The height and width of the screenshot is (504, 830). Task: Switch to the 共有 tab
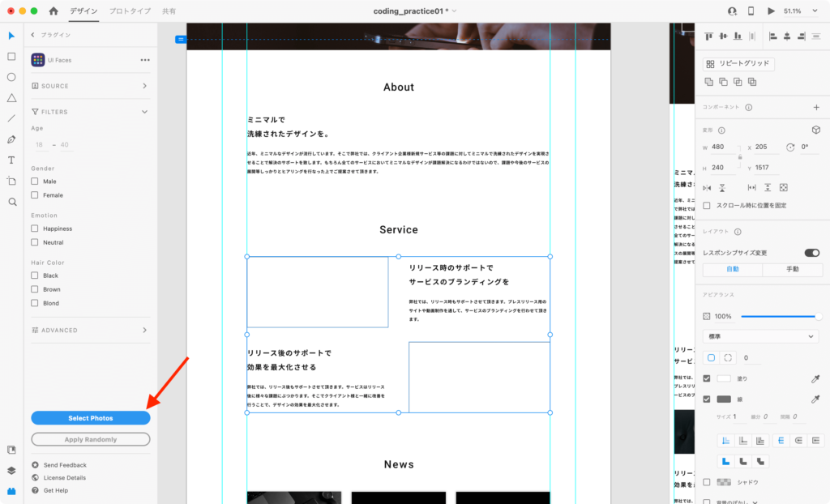pyautogui.click(x=169, y=11)
